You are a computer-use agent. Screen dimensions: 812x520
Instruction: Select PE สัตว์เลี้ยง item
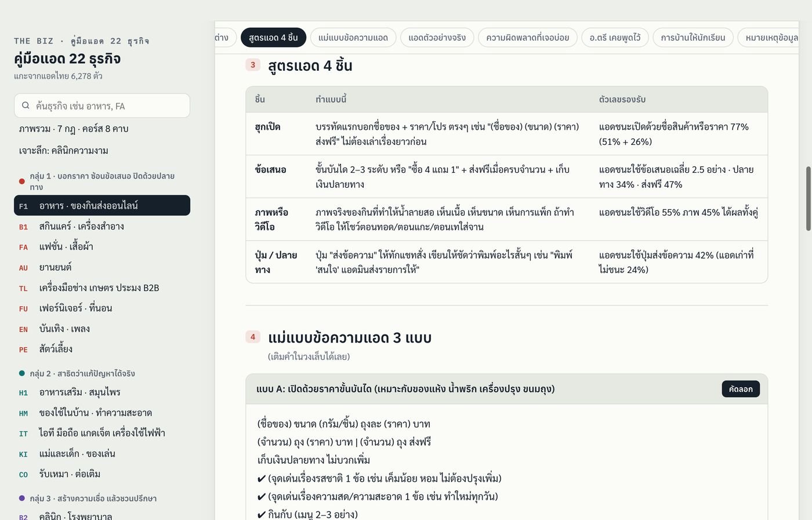(102, 349)
